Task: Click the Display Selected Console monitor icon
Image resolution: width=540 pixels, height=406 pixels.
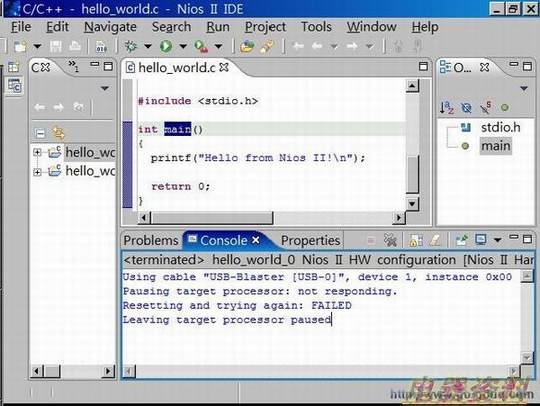Action: pos(480,240)
